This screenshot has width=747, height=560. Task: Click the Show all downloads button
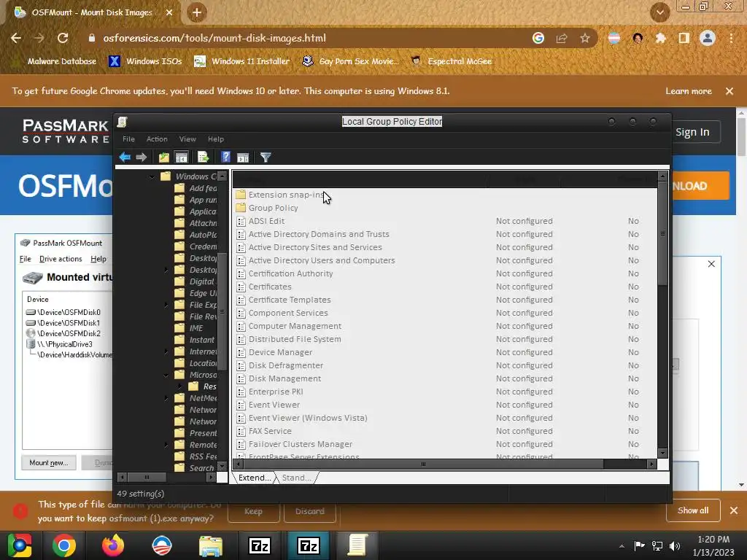point(693,510)
